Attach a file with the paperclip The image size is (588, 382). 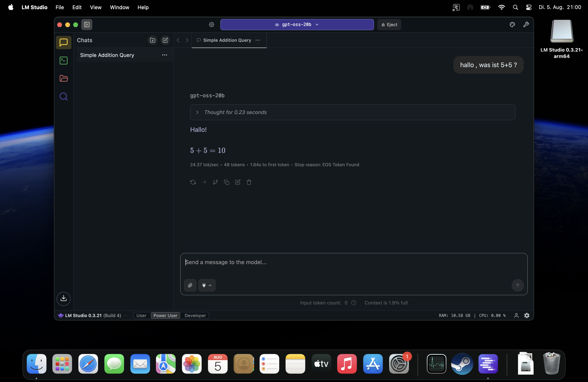click(x=190, y=285)
